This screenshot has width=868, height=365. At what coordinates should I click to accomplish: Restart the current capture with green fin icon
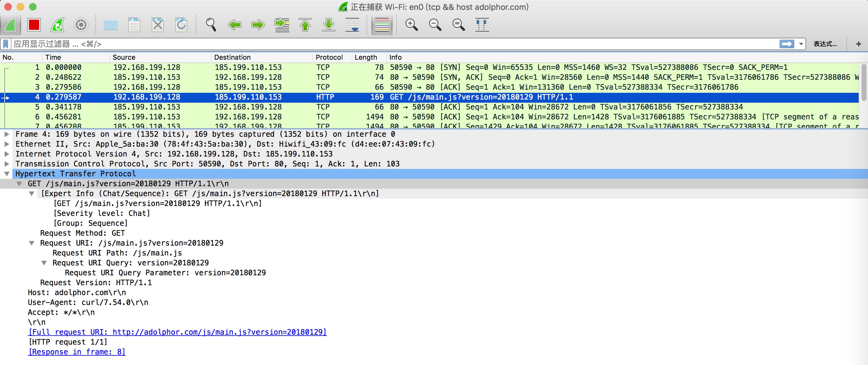coord(58,25)
